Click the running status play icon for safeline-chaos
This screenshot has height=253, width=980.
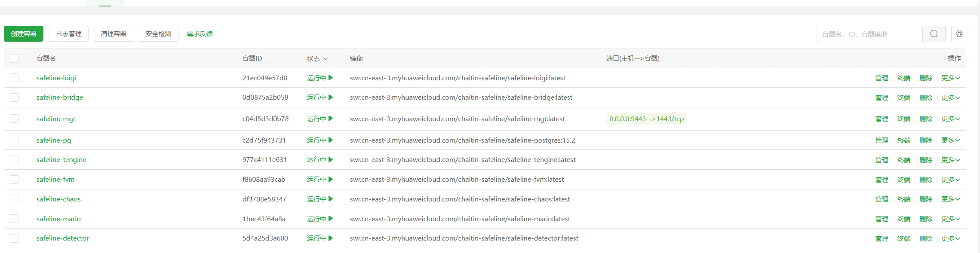click(331, 199)
